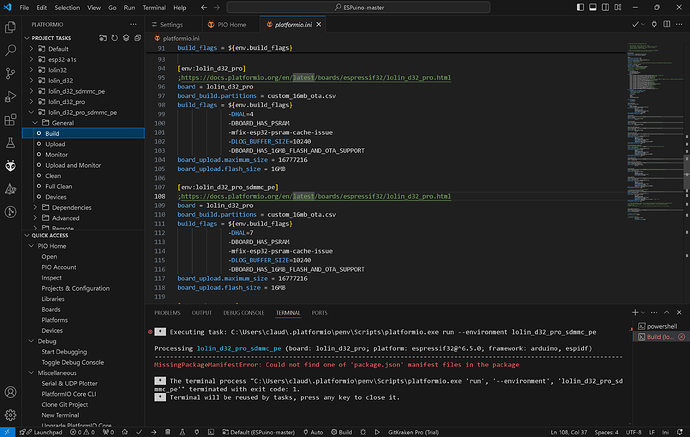Open the customize layout control
This screenshot has width=690, height=437.
pos(618,7)
